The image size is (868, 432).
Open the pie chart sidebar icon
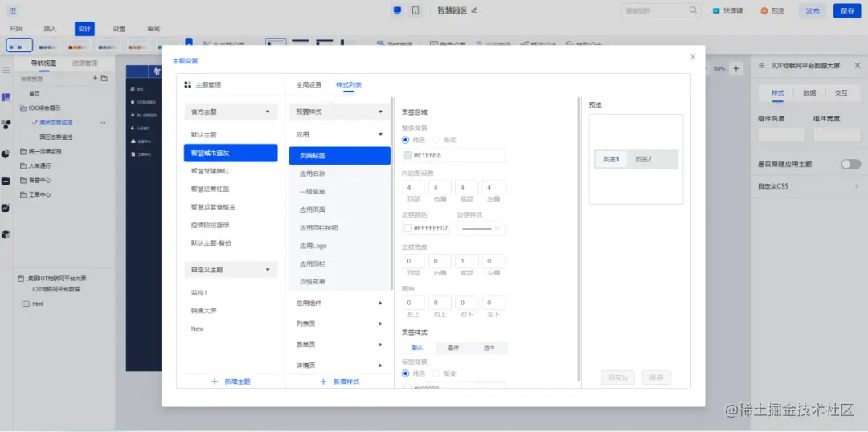coord(6,153)
